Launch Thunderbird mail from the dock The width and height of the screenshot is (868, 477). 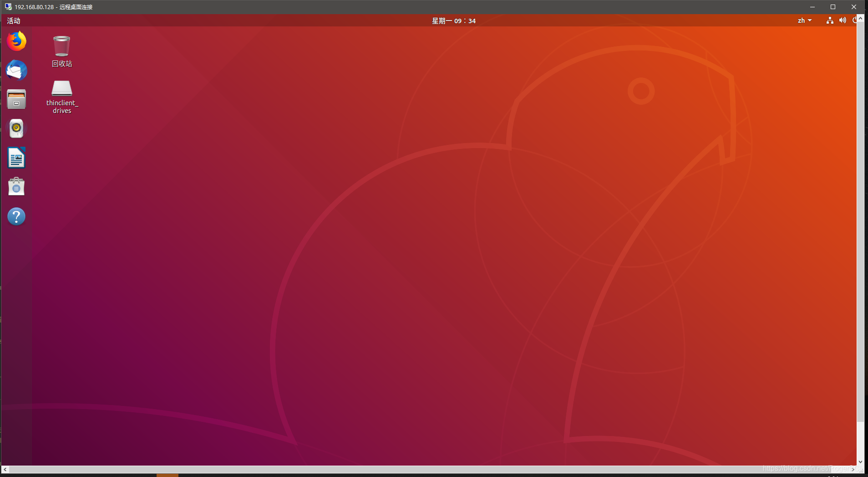tap(16, 70)
